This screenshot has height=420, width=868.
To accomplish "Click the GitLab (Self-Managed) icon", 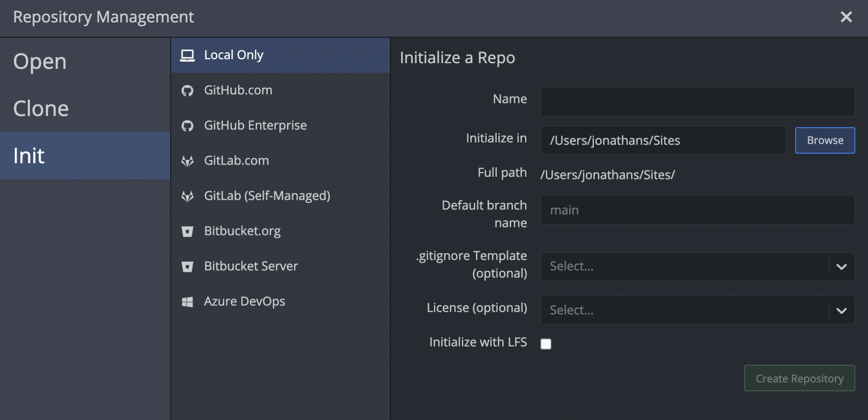I will click(187, 196).
